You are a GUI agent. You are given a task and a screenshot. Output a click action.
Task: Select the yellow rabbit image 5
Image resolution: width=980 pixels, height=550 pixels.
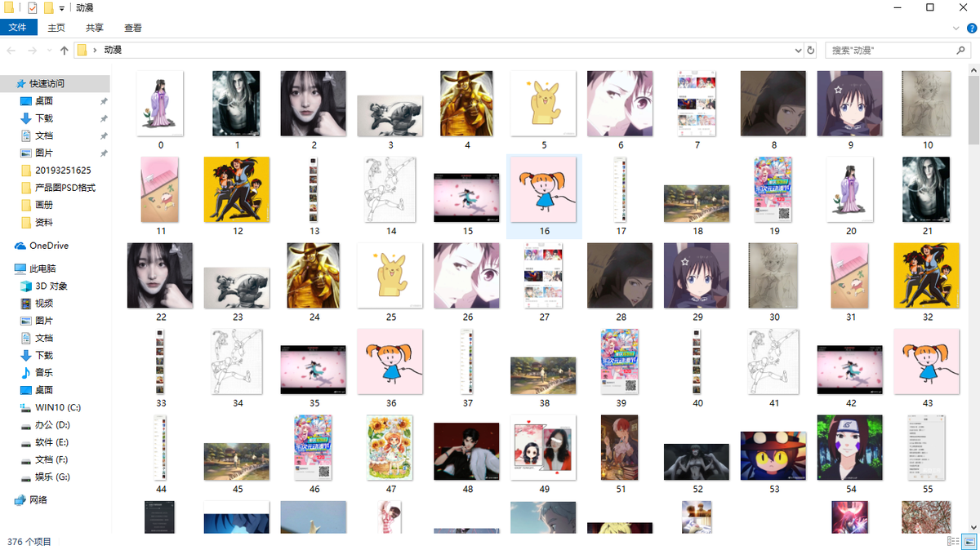(544, 104)
